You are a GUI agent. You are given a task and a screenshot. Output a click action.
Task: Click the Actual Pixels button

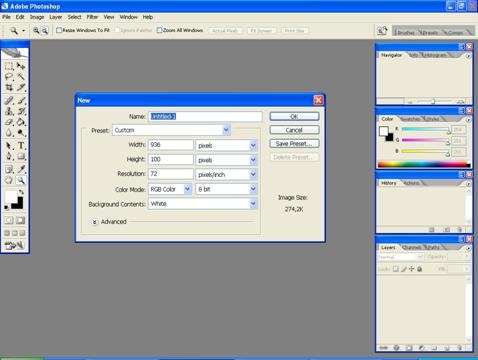pyautogui.click(x=225, y=31)
